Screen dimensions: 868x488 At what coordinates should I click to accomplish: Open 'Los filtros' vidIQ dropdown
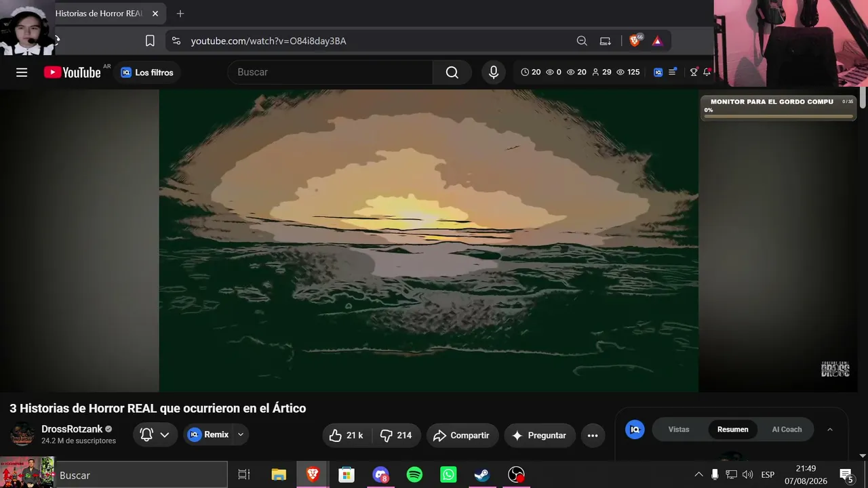(x=147, y=73)
